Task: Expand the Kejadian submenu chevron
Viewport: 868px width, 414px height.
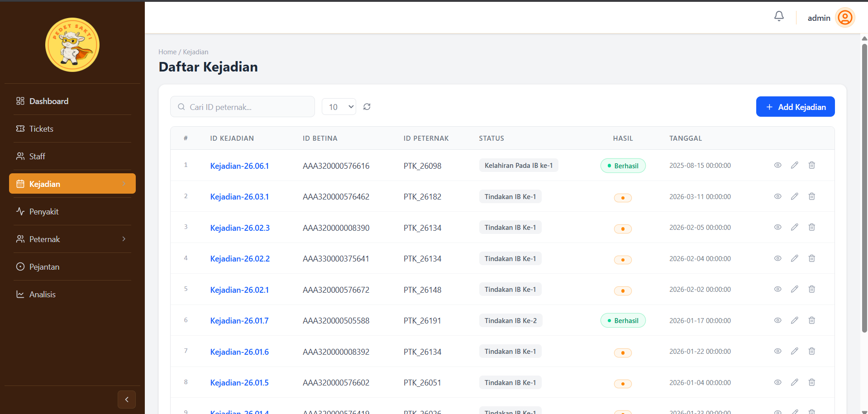Action: [x=124, y=184]
